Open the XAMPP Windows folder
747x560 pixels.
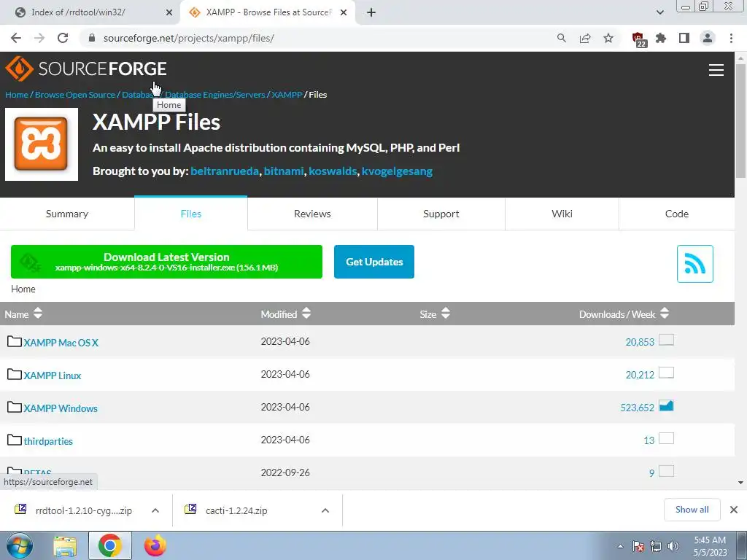click(61, 408)
